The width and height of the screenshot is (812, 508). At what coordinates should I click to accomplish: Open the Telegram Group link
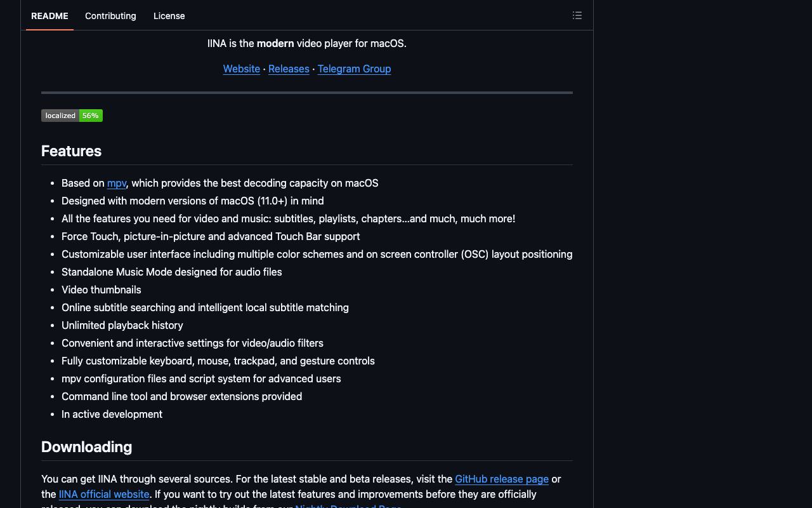354,69
